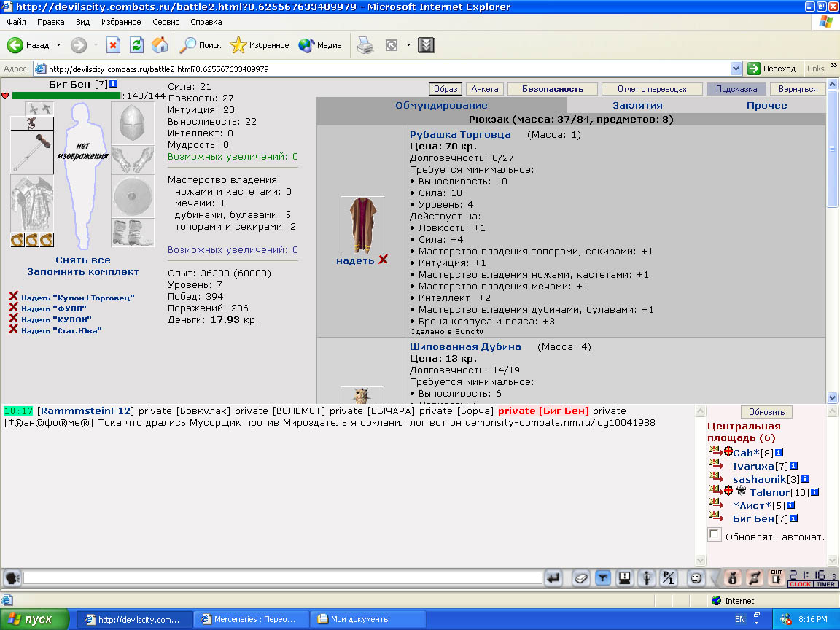
Task: Open the smiley emoticons picker
Action: (696, 578)
